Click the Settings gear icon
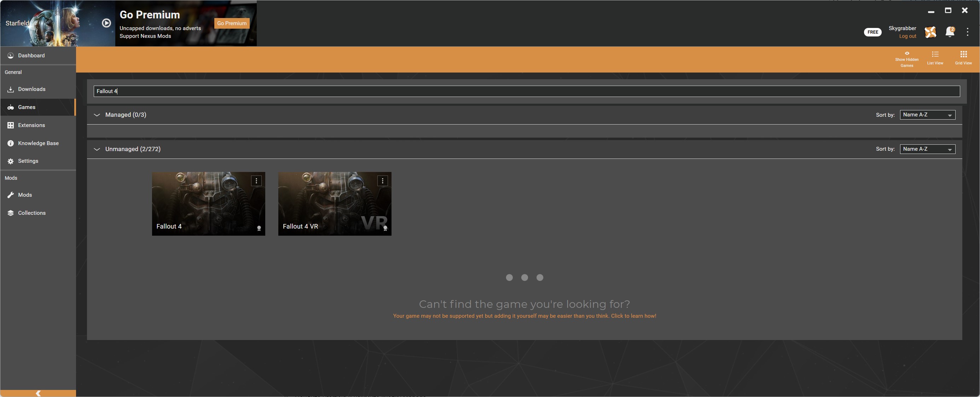This screenshot has height=397, width=980. [11, 161]
